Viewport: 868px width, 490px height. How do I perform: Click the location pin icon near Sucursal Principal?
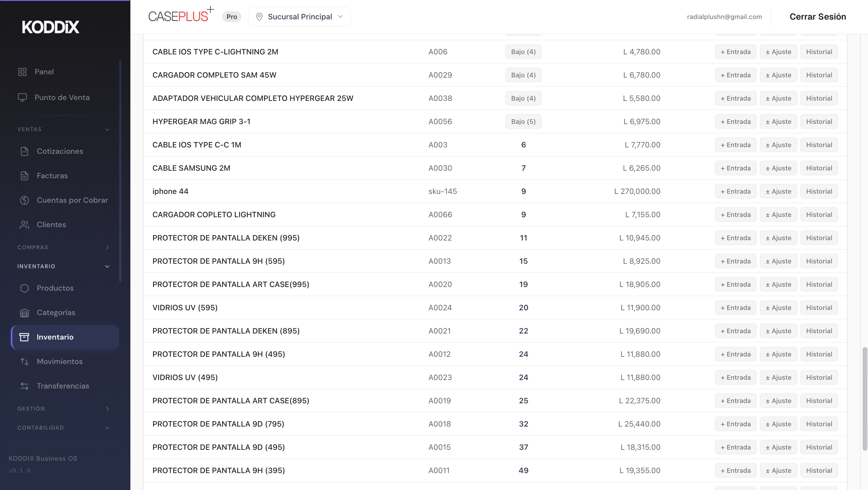[259, 17]
